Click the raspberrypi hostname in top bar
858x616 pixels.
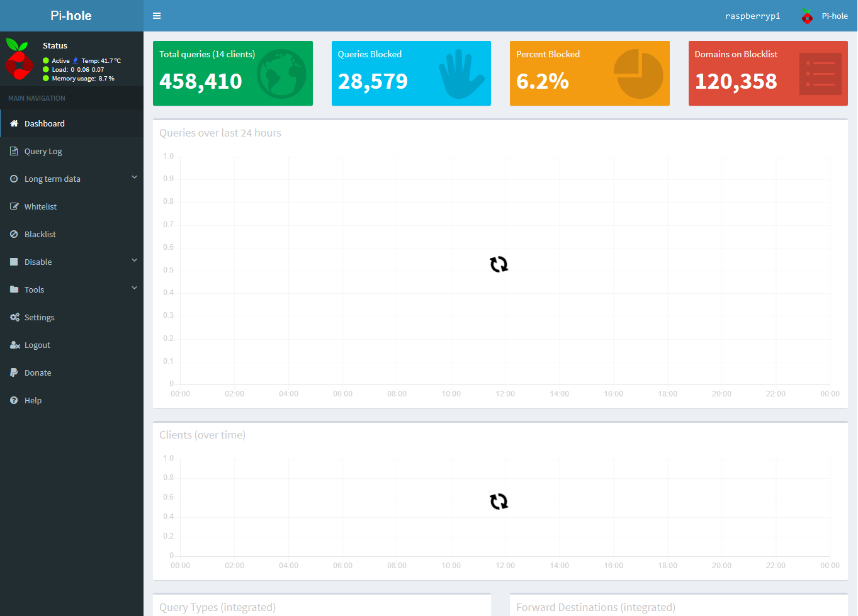coord(753,16)
